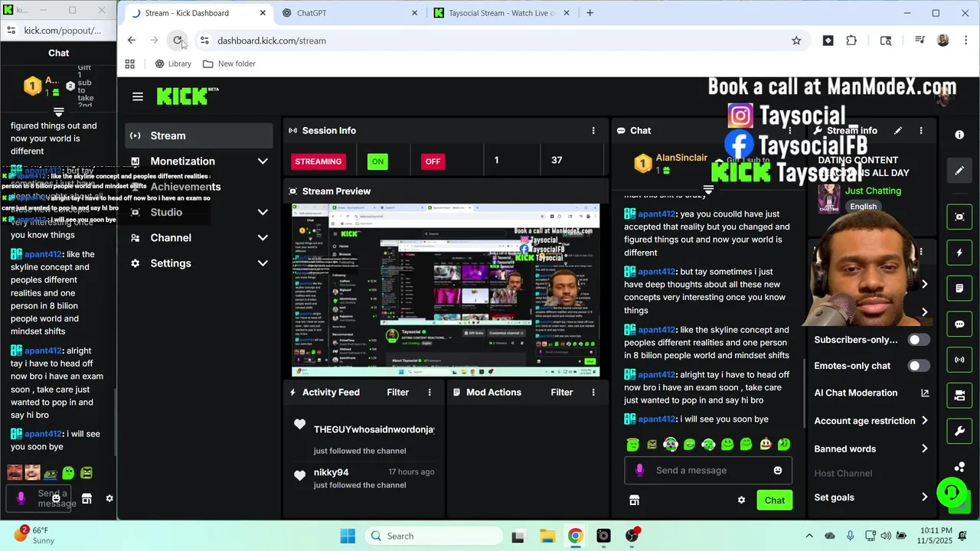This screenshot has width=980, height=551.
Task: Click the wrench tools icon in right sidebar
Action: (x=959, y=432)
